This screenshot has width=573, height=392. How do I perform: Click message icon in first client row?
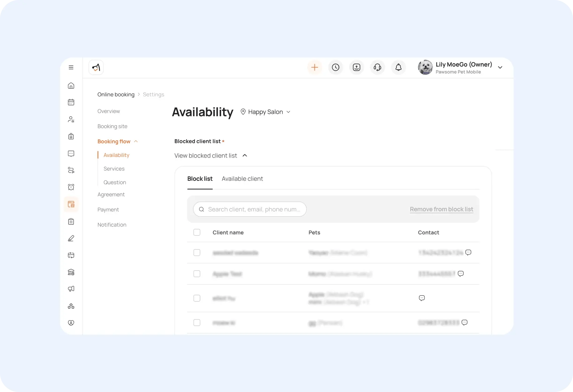(468, 252)
